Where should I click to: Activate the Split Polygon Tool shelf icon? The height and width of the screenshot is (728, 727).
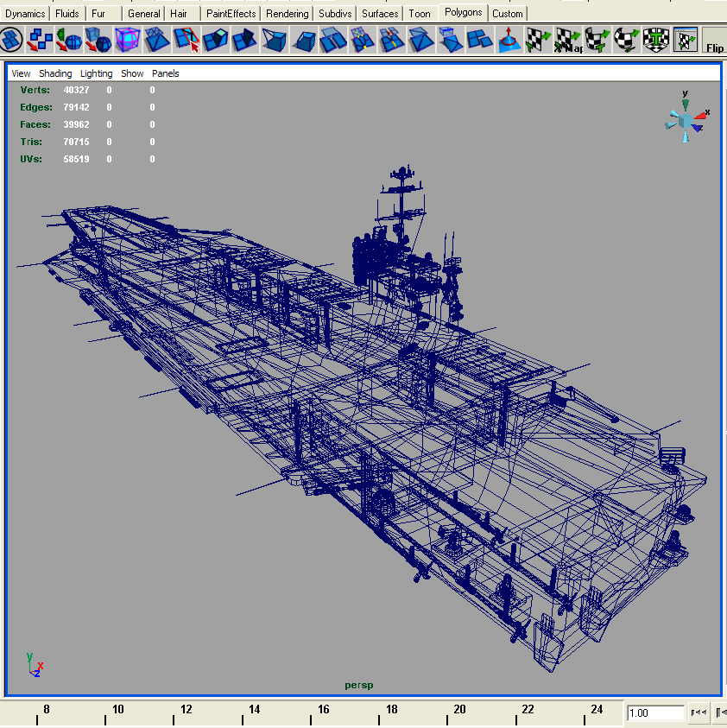point(186,39)
